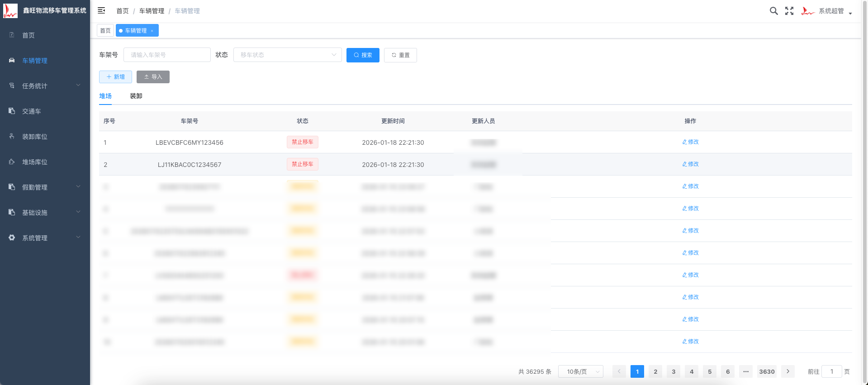Toggle fullscreen mode icon

[789, 11]
